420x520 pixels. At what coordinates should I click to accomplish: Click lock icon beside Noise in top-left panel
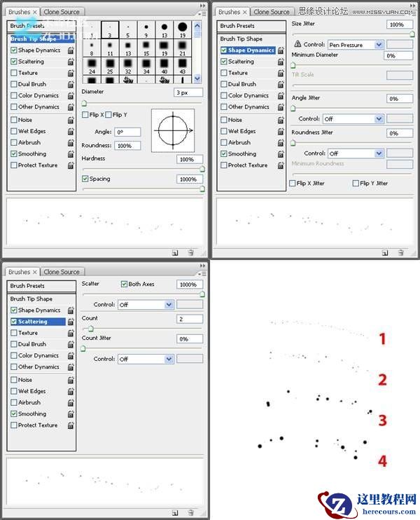(x=71, y=120)
